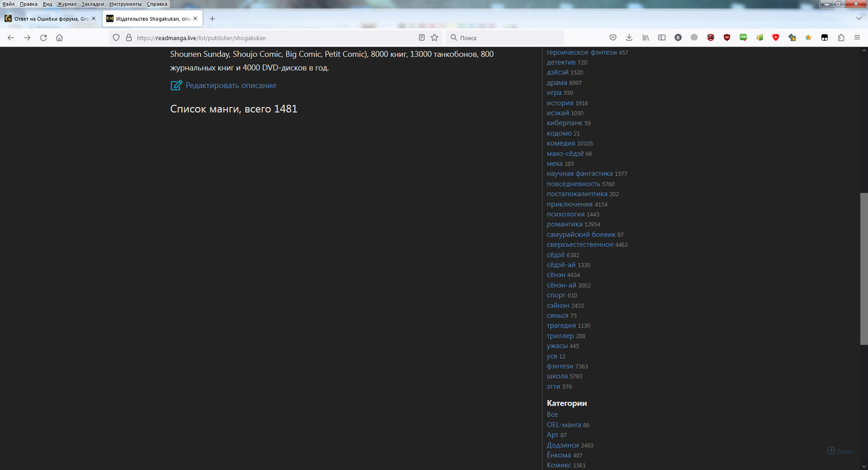Viewport: 868px width, 470px height.
Task: Open the драма genre link
Action: 557,83
